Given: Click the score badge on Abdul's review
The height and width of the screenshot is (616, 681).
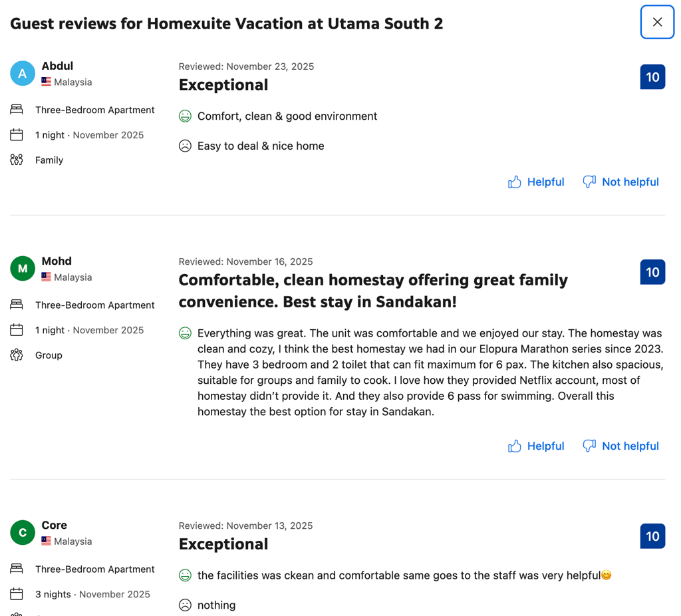Looking at the screenshot, I should [x=652, y=77].
